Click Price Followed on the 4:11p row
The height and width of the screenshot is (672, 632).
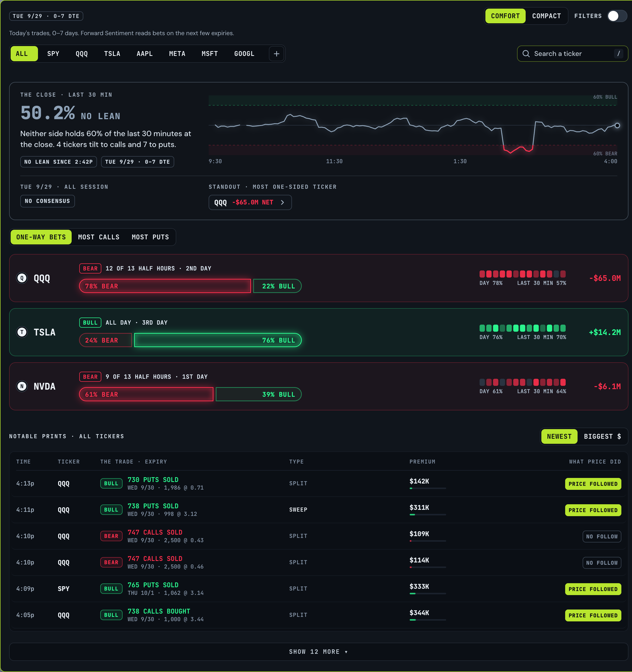[x=593, y=510]
